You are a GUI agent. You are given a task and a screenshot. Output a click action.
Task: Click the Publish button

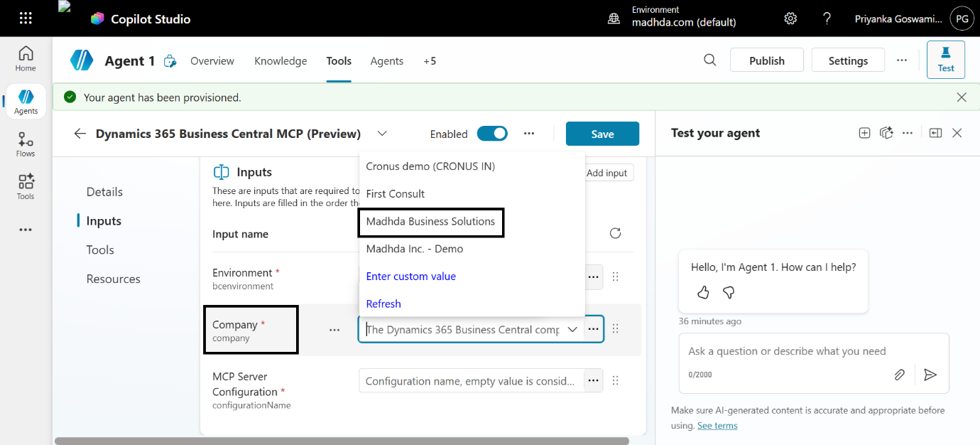click(x=766, y=60)
